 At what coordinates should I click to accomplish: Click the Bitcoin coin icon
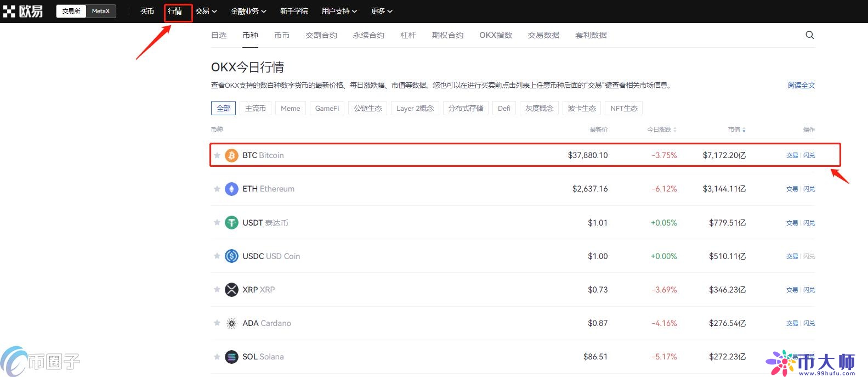231,155
